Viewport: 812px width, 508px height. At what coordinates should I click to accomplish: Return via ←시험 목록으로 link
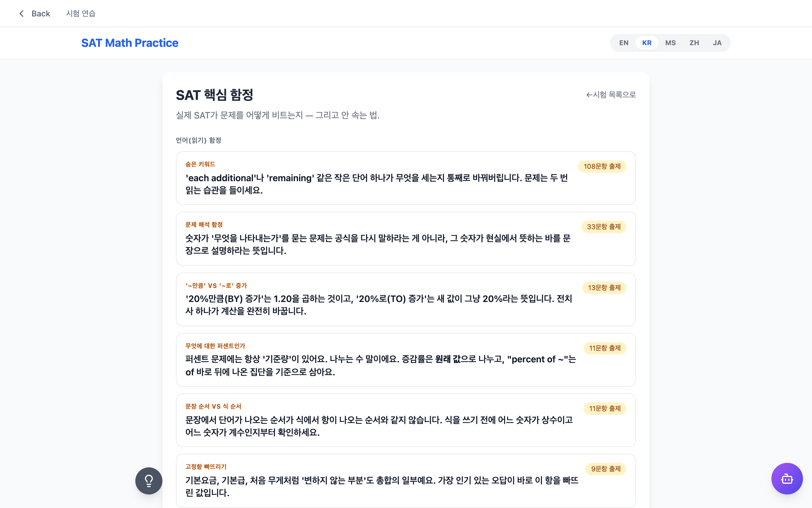(611, 95)
